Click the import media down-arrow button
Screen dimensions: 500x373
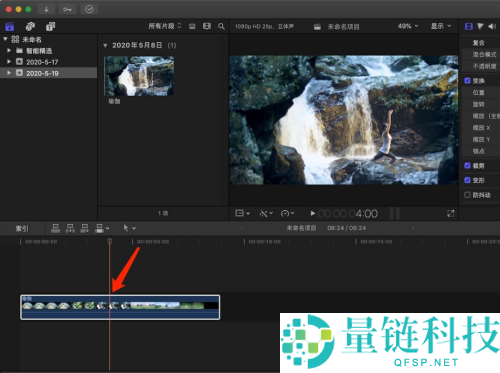click(x=46, y=9)
